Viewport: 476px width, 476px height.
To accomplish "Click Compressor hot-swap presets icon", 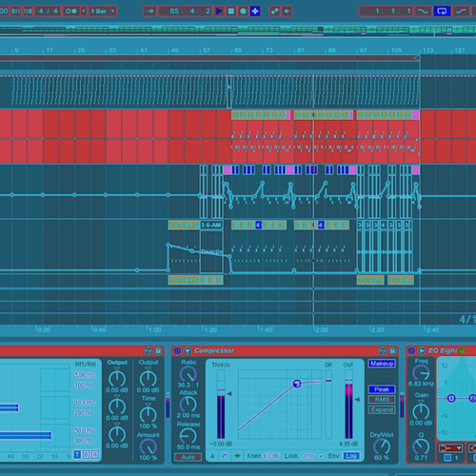I will click(x=382, y=350).
